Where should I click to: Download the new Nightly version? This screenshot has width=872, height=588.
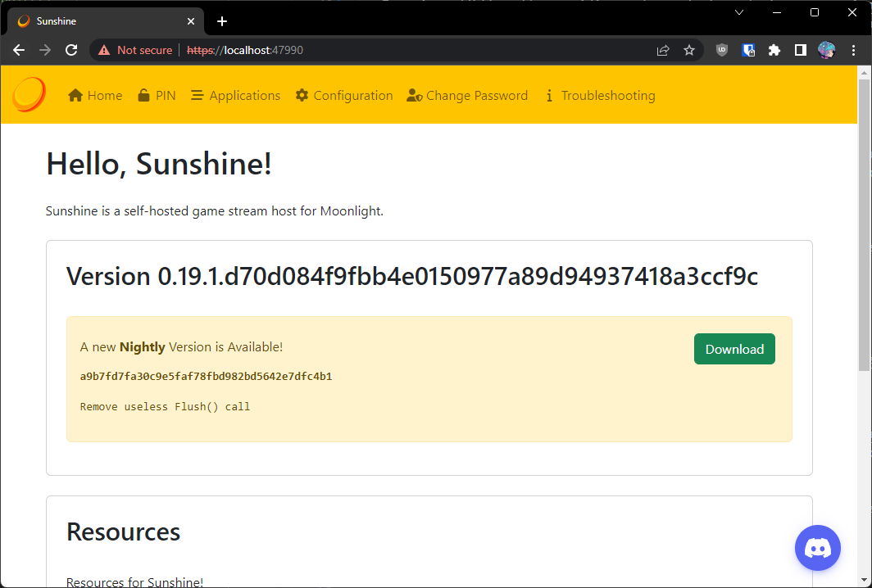(734, 349)
